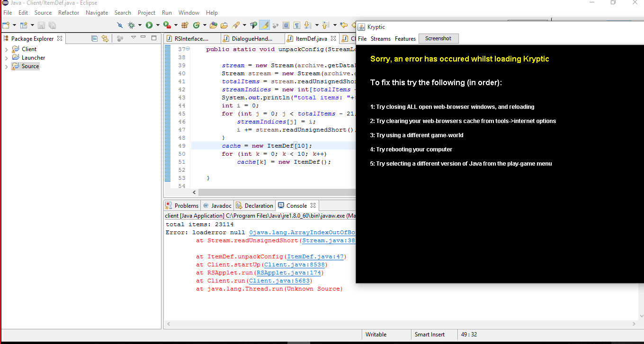
Task: Toggle Show Whitespace Characters icon
Action: (297, 25)
